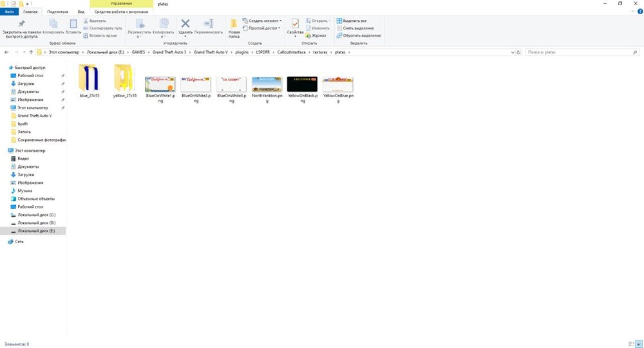Select the blue_27x55 folder

[89, 81]
